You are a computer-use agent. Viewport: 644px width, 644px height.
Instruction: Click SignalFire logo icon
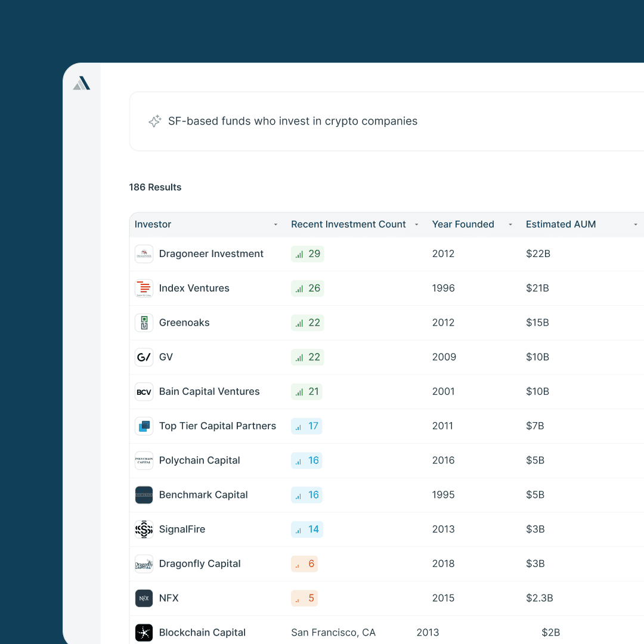point(144,530)
